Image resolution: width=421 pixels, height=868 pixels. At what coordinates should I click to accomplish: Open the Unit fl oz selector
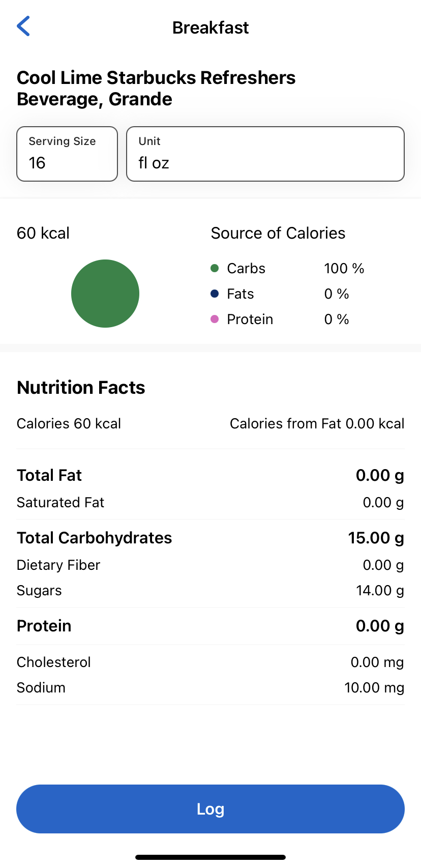click(x=265, y=154)
